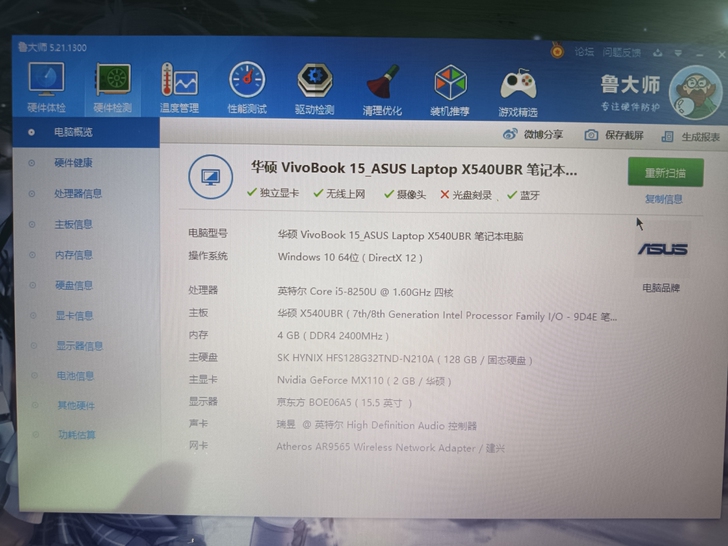Click the medal icon in title bar
728x546 pixels.
coord(558,50)
